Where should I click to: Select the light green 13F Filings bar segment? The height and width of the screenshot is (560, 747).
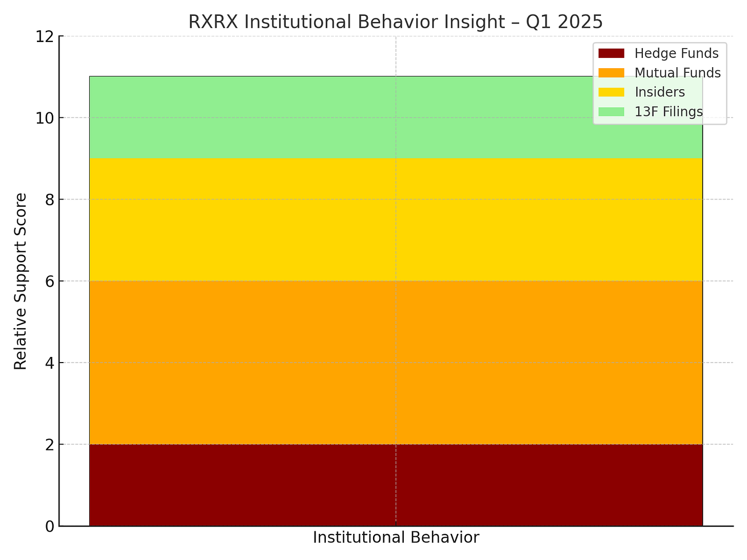pos(396,117)
